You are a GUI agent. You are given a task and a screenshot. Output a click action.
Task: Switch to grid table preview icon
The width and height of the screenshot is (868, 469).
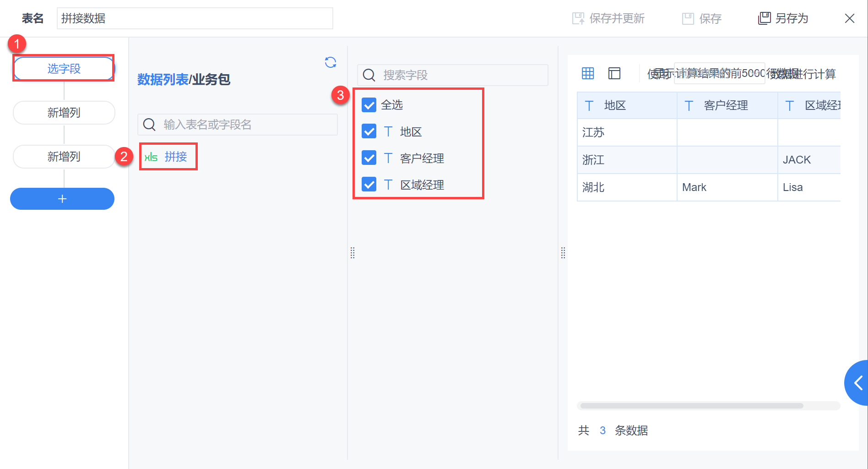[588, 73]
